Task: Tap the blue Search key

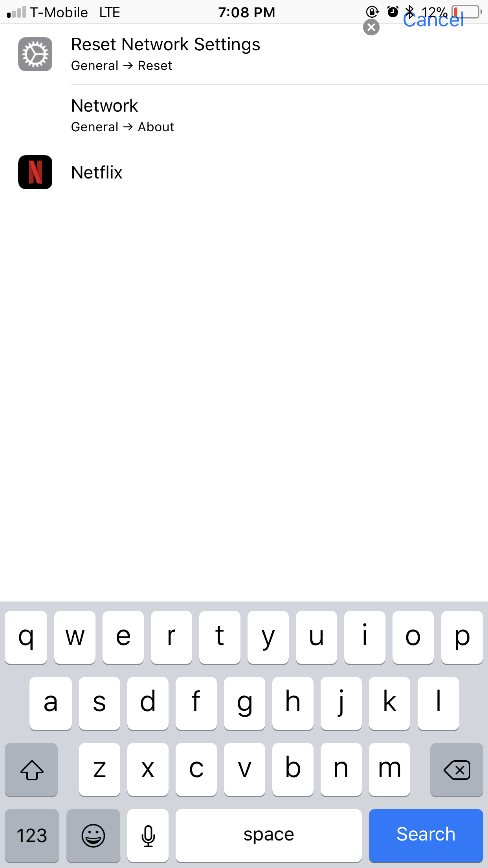Action: tap(426, 835)
